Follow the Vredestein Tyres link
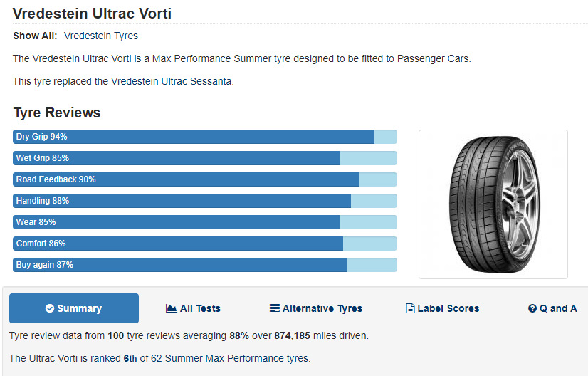 101,36
